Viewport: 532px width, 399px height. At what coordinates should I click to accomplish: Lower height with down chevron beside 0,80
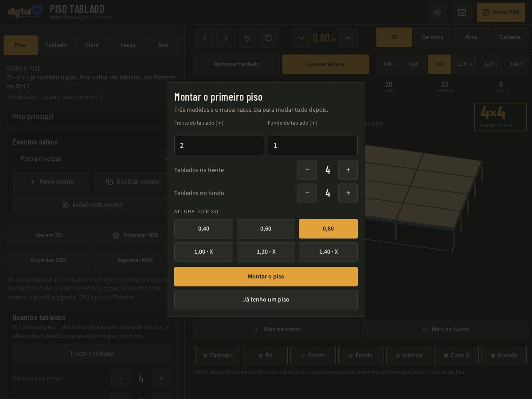[x=301, y=38]
